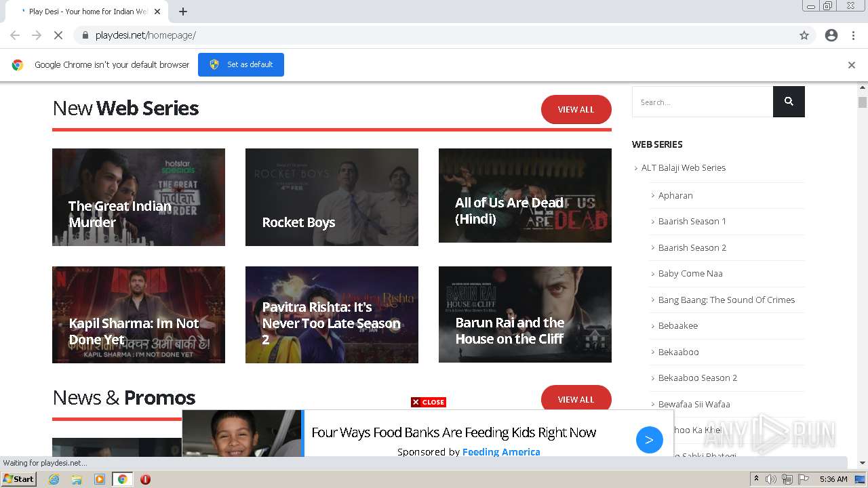Open the Rocket Boys card
Viewport: 868px width, 488px height.
click(x=332, y=197)
